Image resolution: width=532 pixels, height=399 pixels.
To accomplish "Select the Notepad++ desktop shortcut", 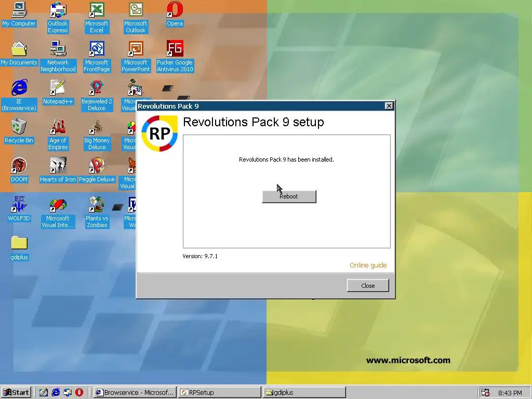I will [58, 92].
